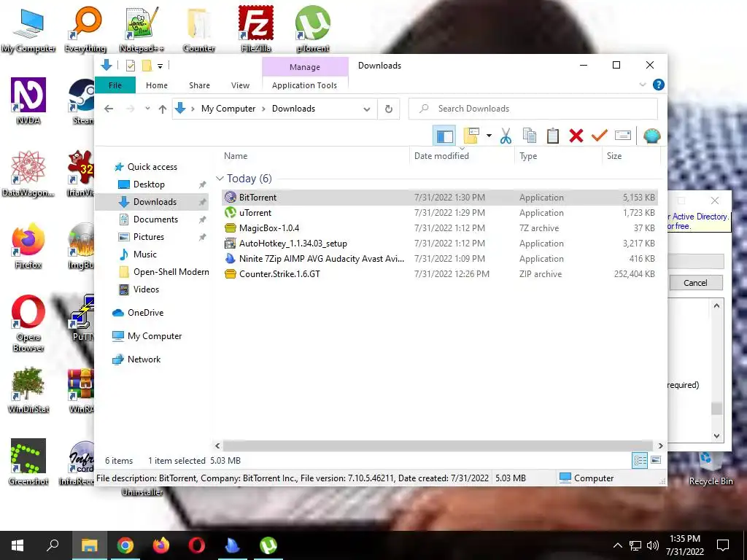Select the MagicBox-1.0.4 archive

pyautogui.click(x=439, y=228)
